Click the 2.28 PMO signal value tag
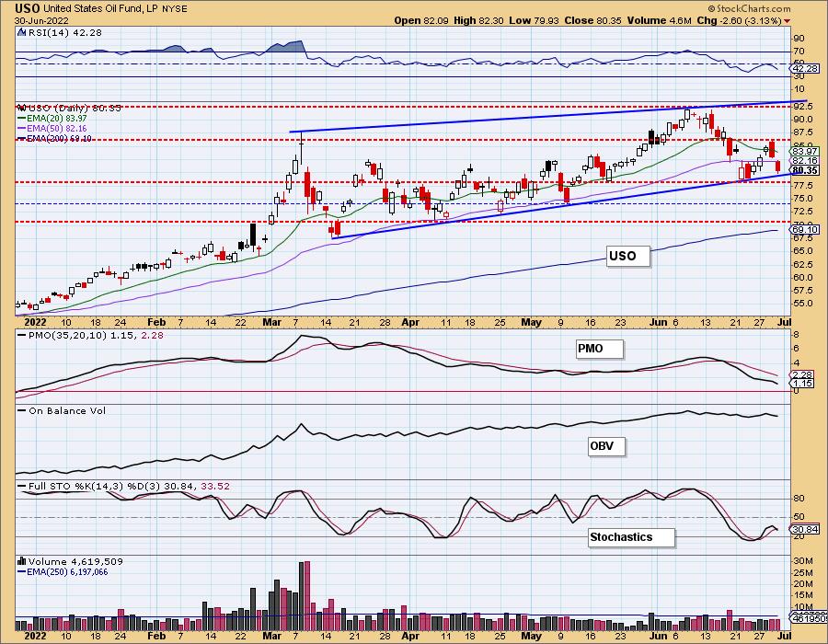The width and height of the screenshot is (828, 644). pyautogui.click(x=802, y=374)
